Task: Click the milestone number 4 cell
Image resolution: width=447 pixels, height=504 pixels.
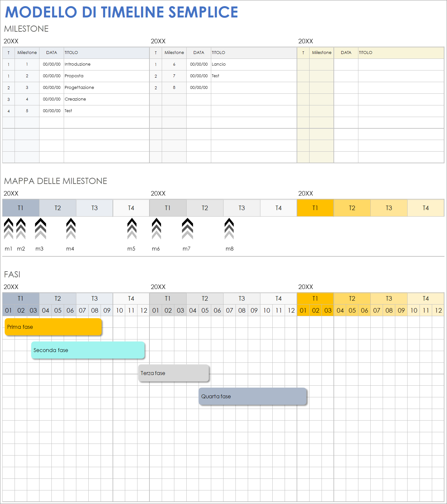Action: pyautogui.click(x=27, y=99)
